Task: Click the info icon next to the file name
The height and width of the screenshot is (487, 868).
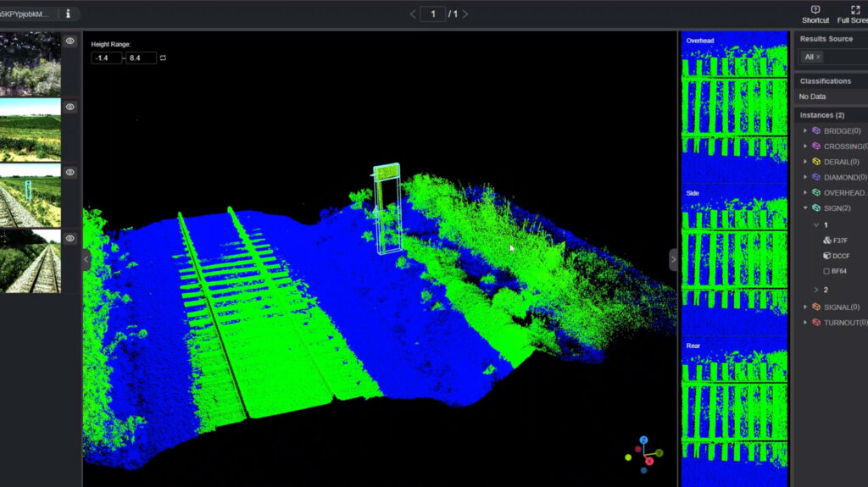Action: coord(68,14)
